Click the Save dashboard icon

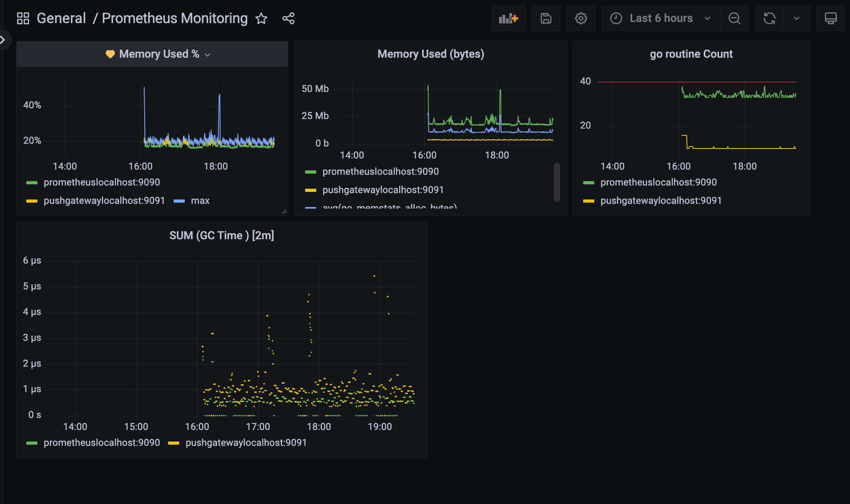[x=546, y=18]
